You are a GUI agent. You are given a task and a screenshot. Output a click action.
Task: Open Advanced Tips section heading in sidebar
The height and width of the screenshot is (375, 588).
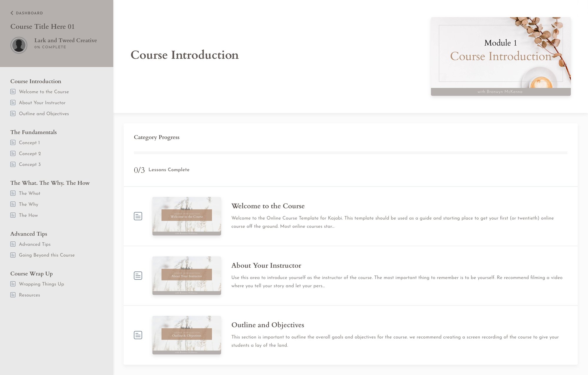tap(29, 234)
